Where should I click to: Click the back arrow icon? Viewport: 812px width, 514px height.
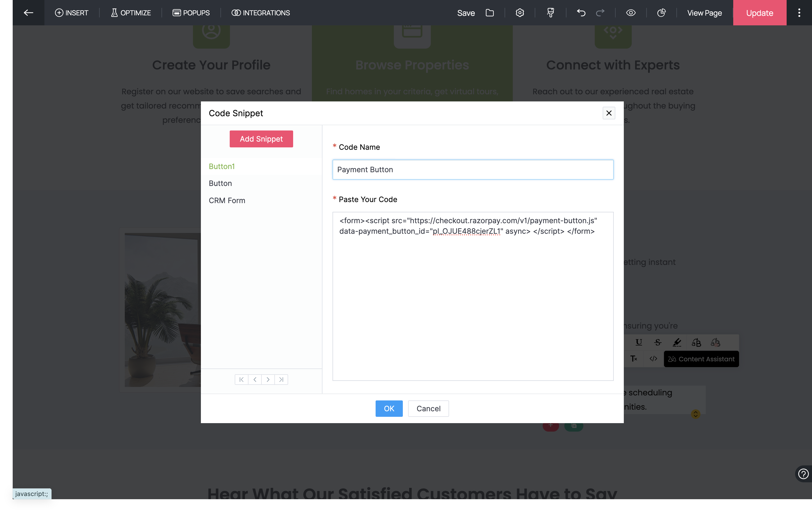pos(28,13)
